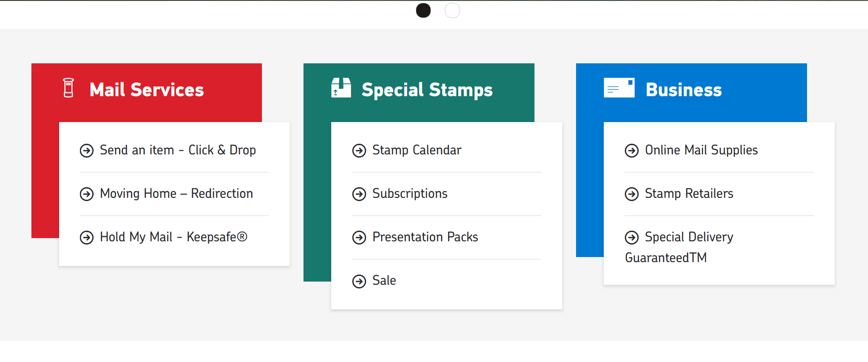This screenshot has height=362, width=868.
Task: Click the arrow icon beside Hold My Mail
Action: point(86,238)
